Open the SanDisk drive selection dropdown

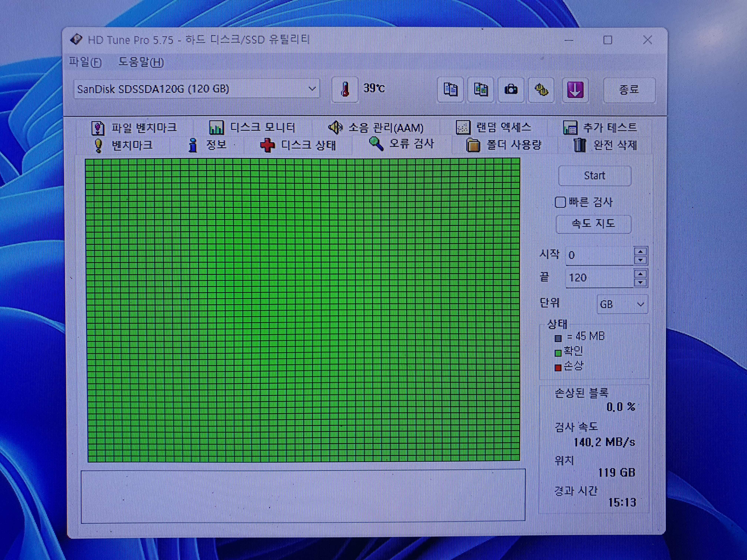312,89
